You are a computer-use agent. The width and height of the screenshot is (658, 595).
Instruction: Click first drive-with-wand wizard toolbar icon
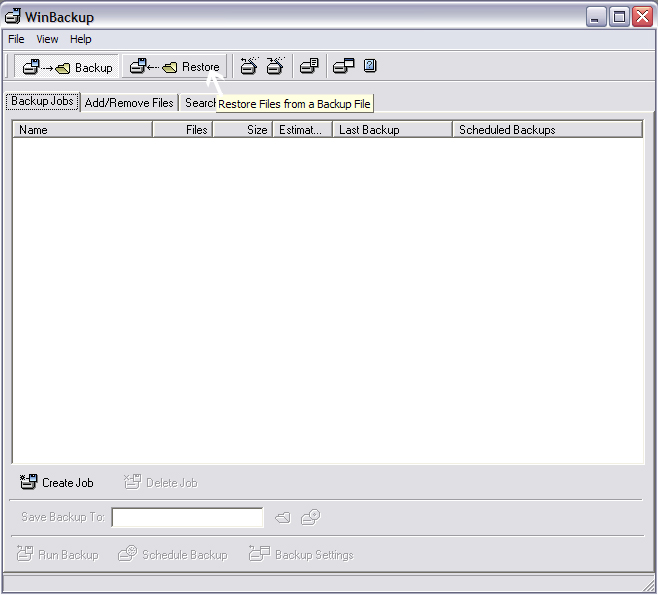click(249, 66)
